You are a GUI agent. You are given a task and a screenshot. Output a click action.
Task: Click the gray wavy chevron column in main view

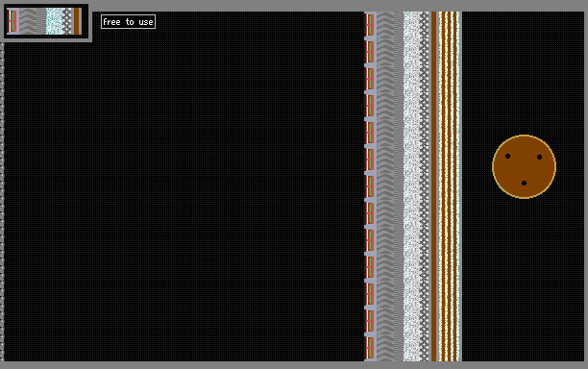390,186
